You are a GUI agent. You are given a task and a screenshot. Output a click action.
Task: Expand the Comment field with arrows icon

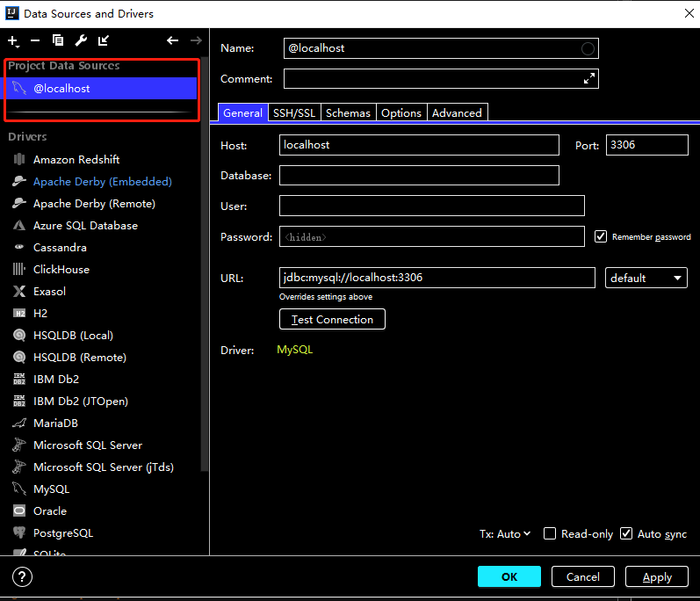coord(589,78)
